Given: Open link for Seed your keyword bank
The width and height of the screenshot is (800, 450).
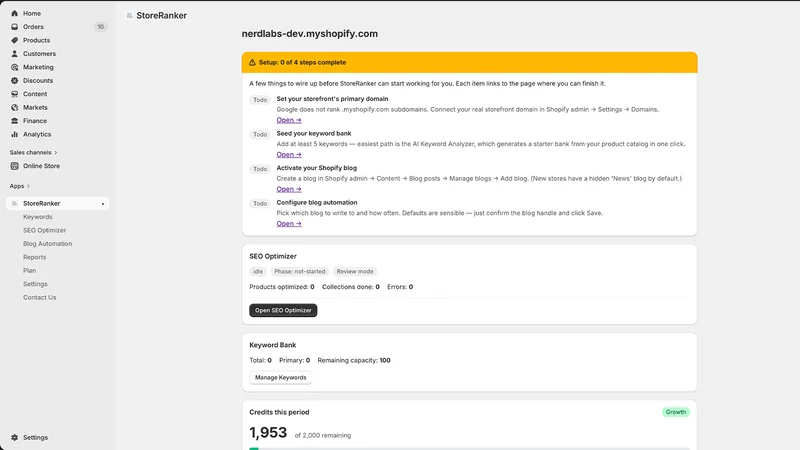Looking at the screenshot, I should click(x=289, y=155).
